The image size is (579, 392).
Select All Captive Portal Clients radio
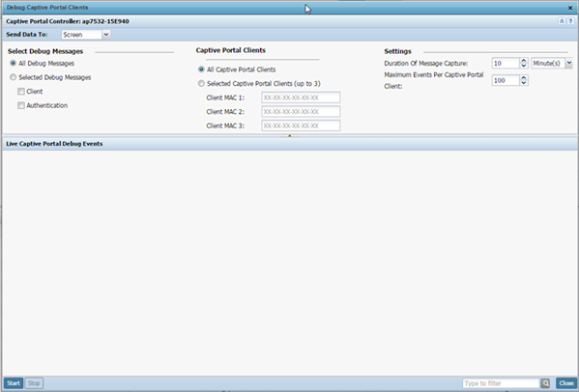tap(201, 70)
